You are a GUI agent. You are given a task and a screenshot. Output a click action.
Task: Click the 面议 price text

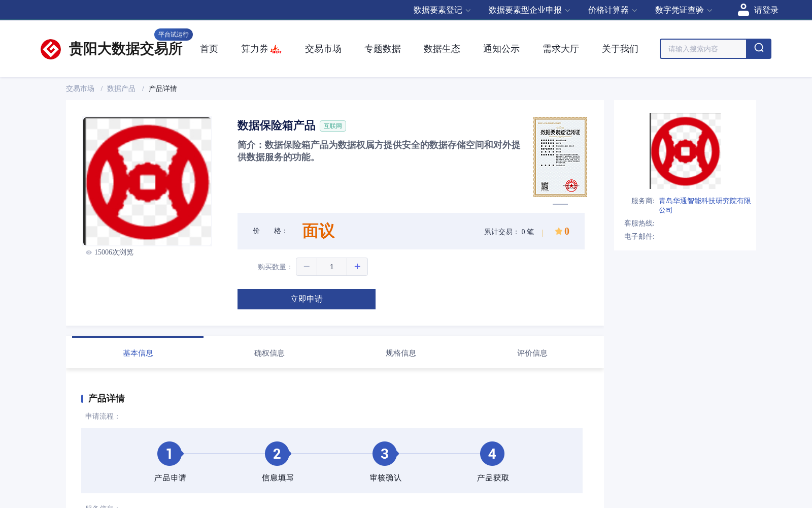tap(318, 231)
